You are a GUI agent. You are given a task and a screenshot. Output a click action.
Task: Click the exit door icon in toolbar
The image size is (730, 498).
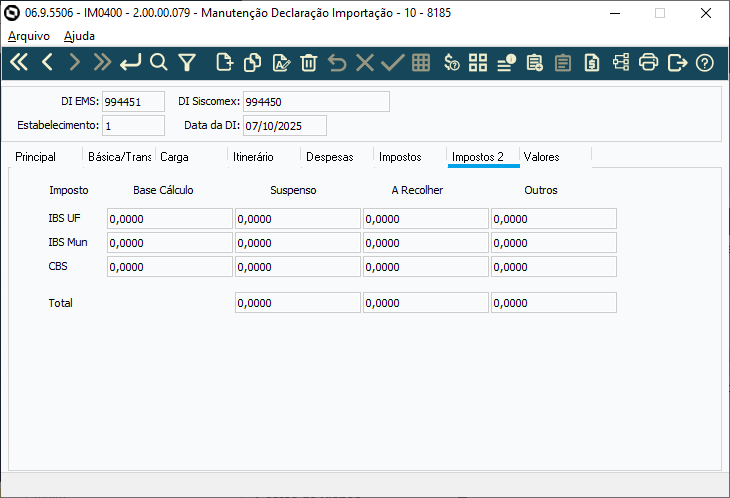(677, 62)
